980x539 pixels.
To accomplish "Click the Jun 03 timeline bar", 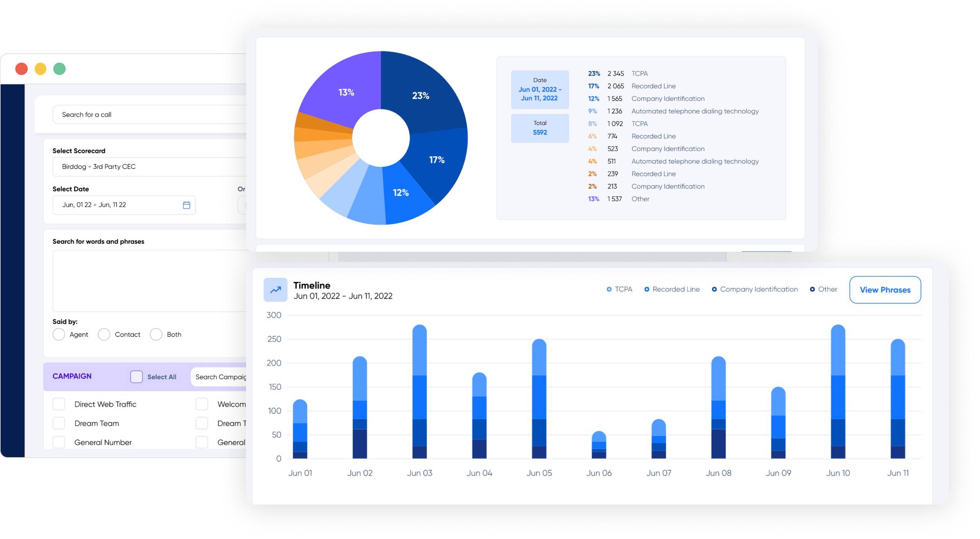I will point(419,392).
